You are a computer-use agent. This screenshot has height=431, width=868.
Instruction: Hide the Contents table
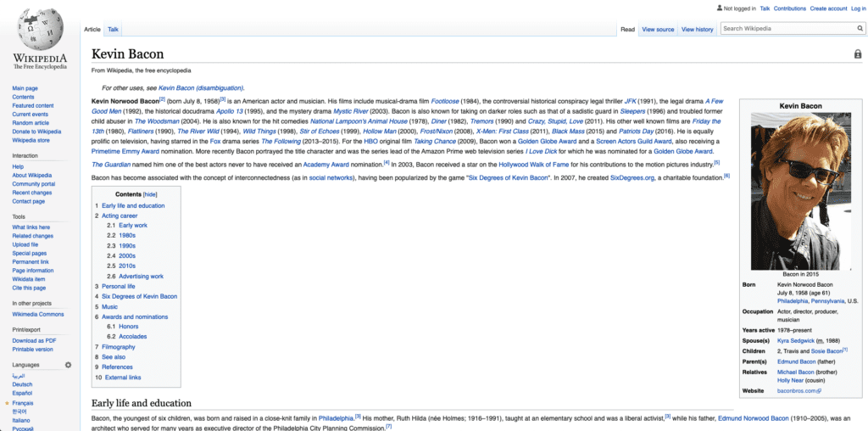(150, 194)
